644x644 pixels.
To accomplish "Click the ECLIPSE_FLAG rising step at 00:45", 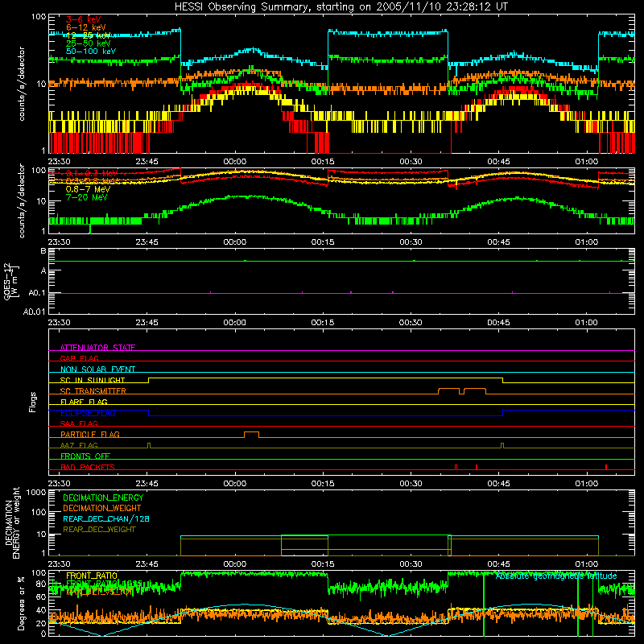I will 502,413.
